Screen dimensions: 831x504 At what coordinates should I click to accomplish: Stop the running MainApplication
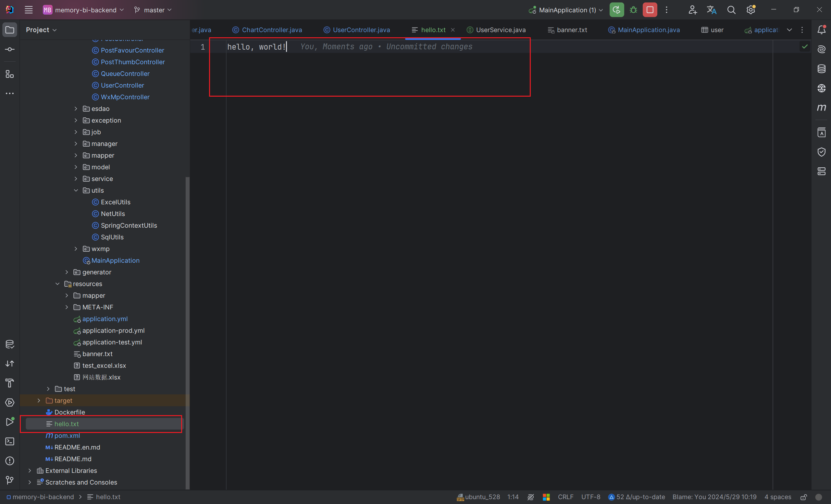click(650, 10)
